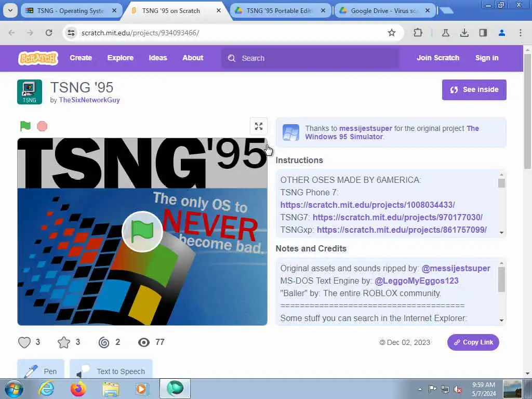Open the TSNG7 project link
The height and width of the screenshot is (399, 532).
397,218
